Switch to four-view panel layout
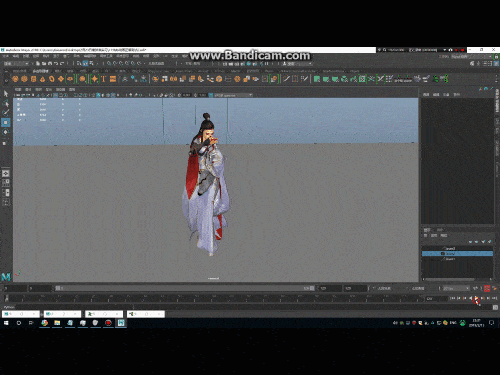 (x=6, y=183)
